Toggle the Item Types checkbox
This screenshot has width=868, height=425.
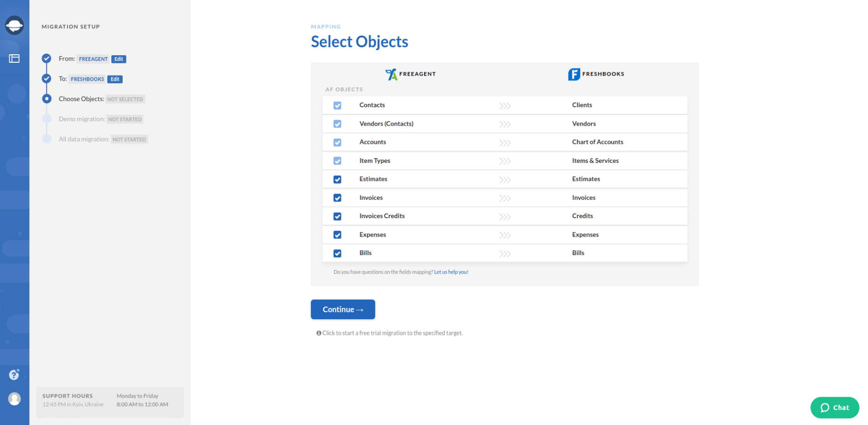point(337,161)
